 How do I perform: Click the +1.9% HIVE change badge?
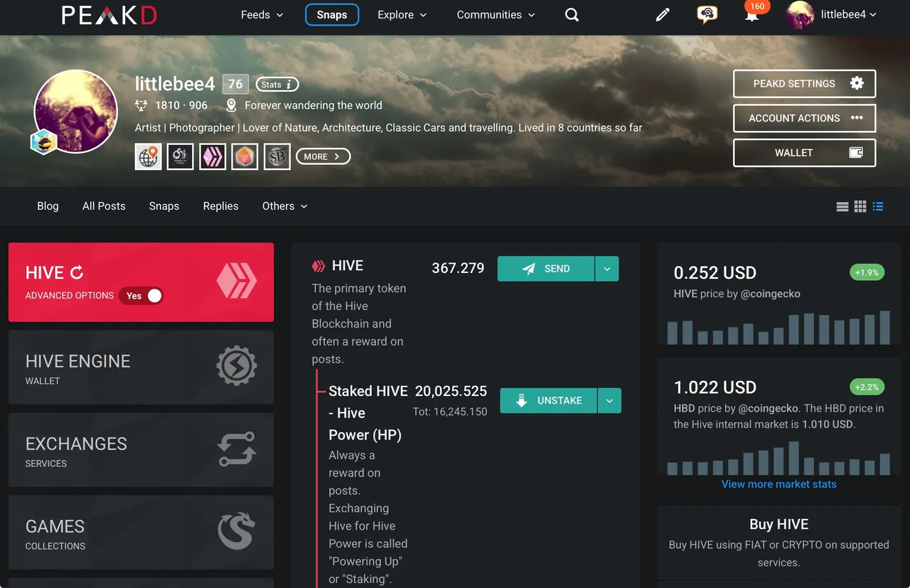coord(867,272)
